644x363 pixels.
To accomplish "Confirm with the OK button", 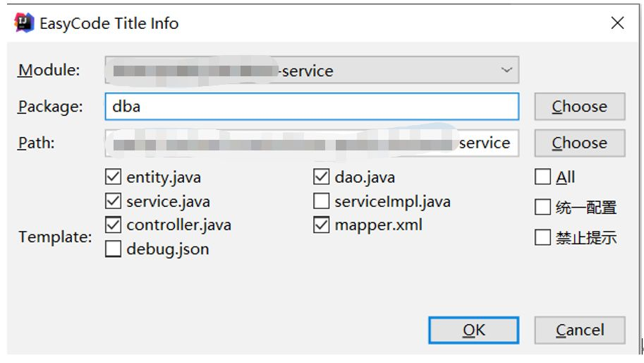I will click(473, 330).
